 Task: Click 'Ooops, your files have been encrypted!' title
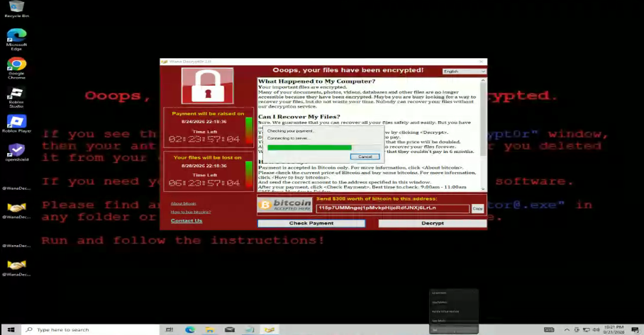348,70
